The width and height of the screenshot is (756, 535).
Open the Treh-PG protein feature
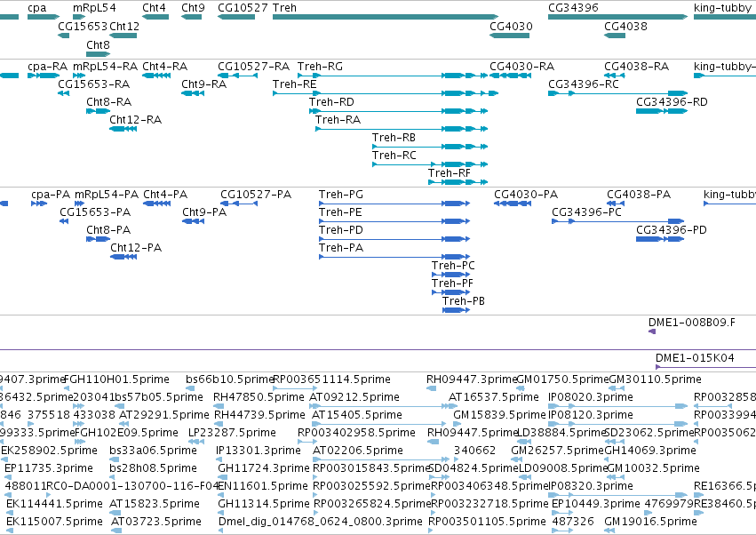(394, 204)
